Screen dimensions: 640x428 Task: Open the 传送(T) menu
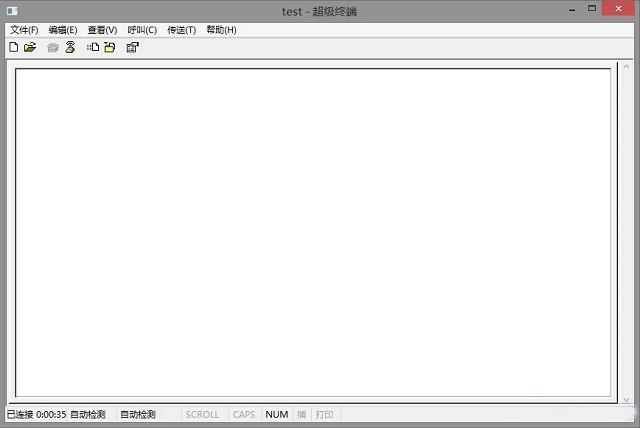click(181, 30)
